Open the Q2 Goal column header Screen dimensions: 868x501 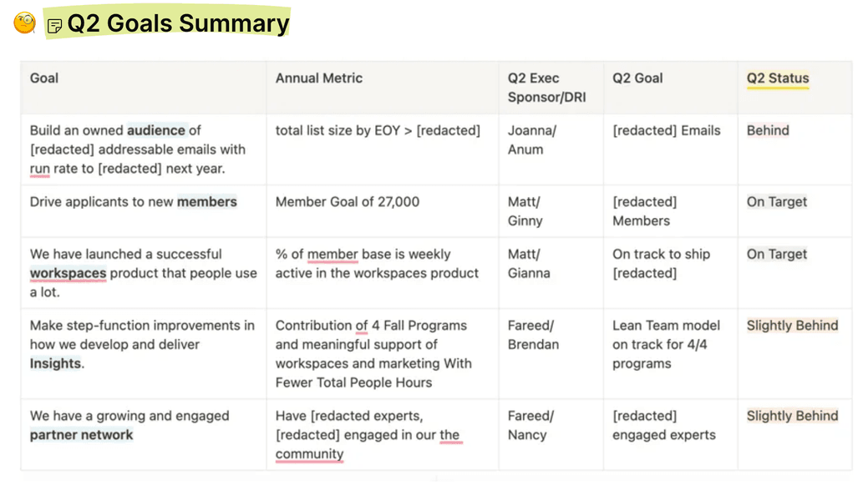tap(637, 78)
